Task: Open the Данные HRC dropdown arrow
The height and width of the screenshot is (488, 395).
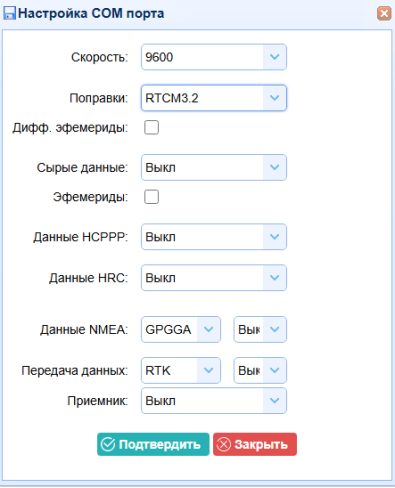Action: (x=274, y=278)
